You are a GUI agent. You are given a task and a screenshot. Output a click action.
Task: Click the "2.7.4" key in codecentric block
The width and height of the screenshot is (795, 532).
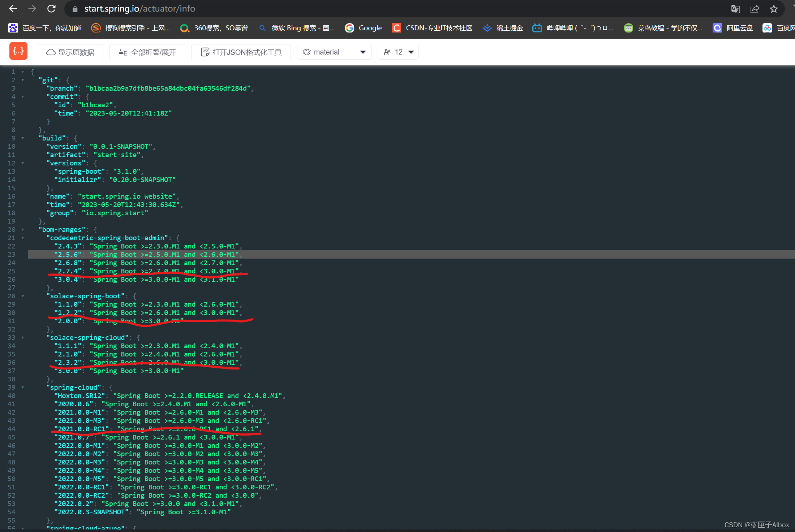(68, 271)
